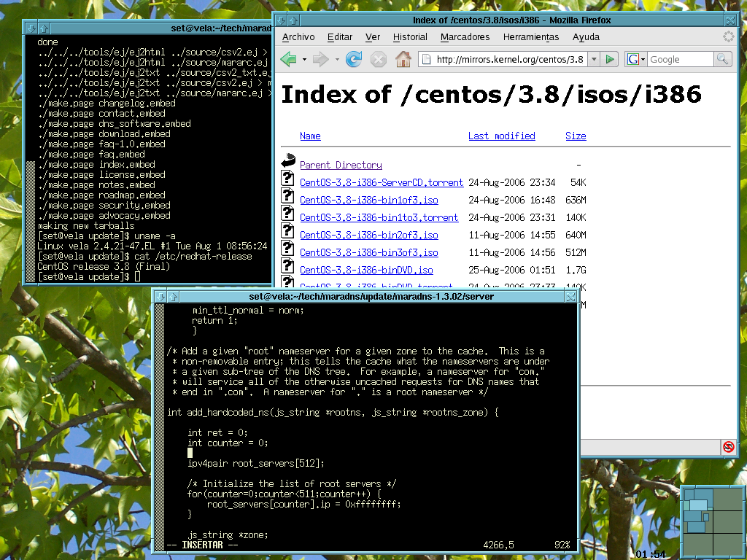This screenshot has height=560, width=747.
Task: Sort the listing by the Name column link
Action: click(x=310, y=136)
